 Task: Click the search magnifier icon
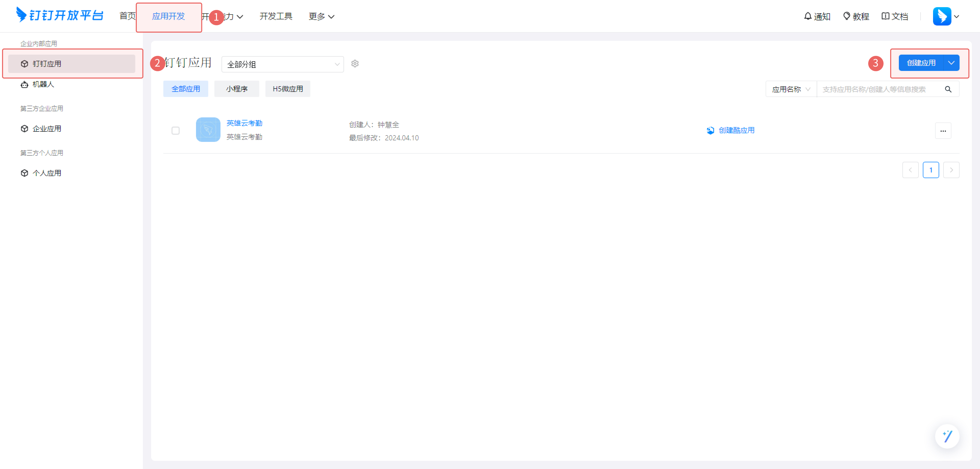[x=948, y=89]
